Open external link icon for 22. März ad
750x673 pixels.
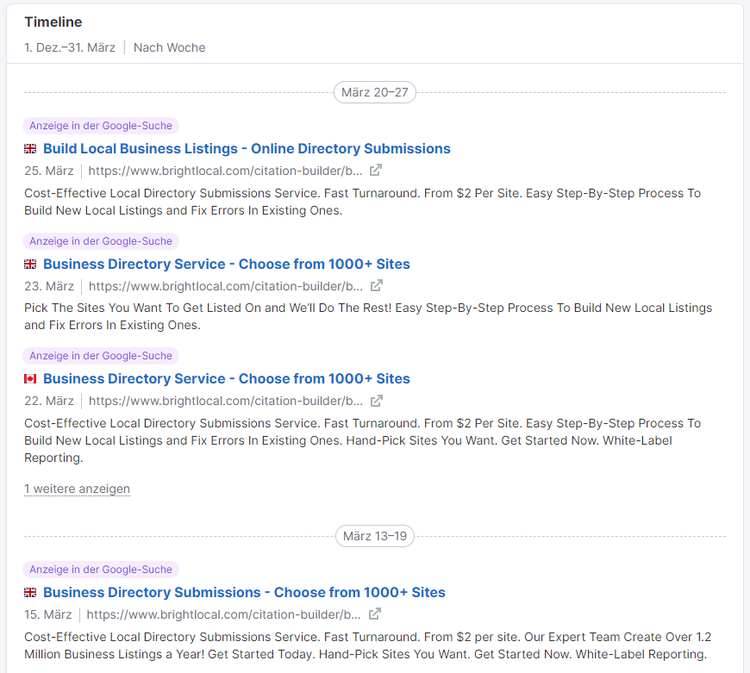coord(376,400)
